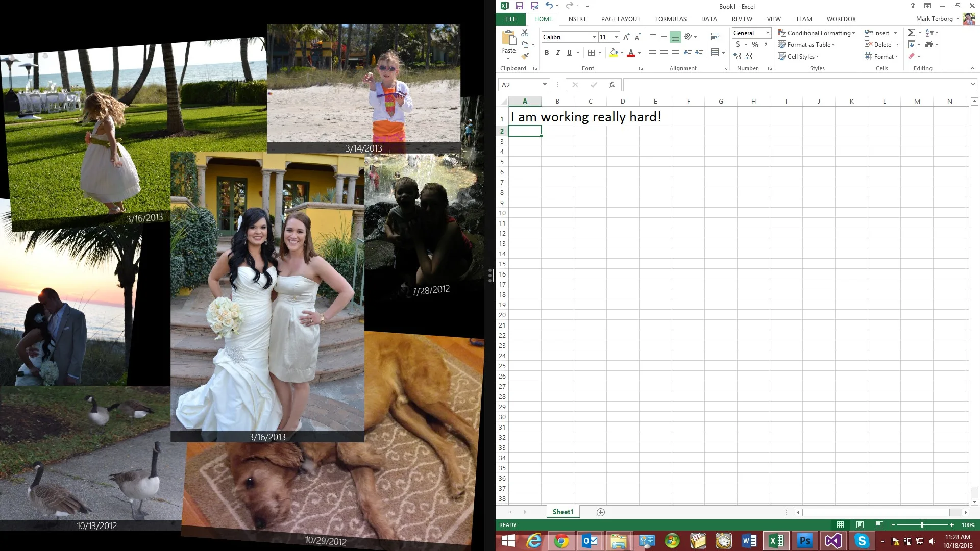Click the Percent Style icon
Viewport: 980px width, 551px height.
click(755, 45)
